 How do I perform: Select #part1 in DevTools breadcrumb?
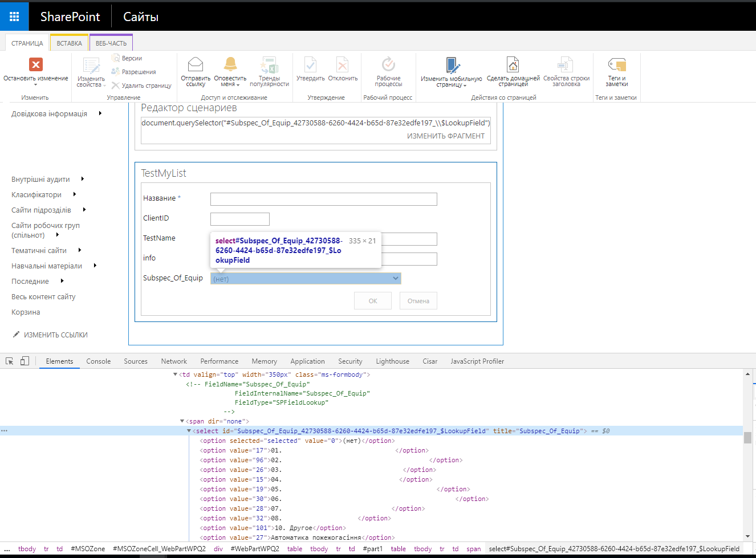click(x=373, y=549)
